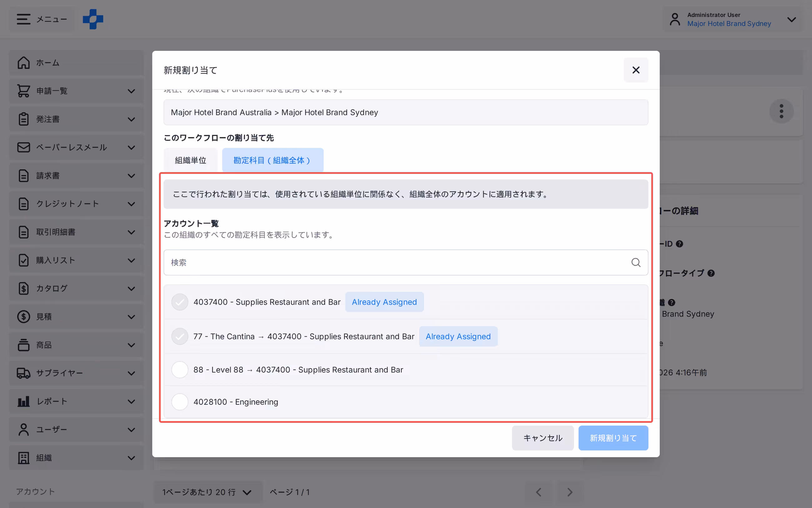Click help icon next to フロータイプ

tap(711, 273)
